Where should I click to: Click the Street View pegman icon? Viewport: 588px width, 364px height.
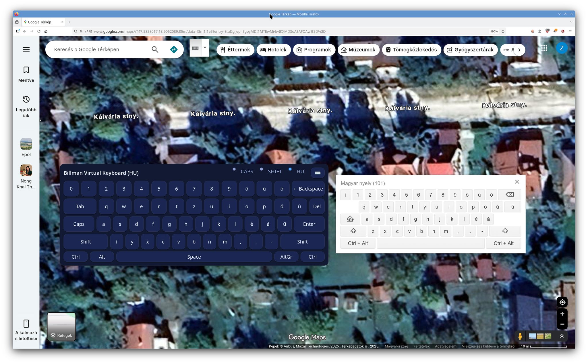coord(520,336)
